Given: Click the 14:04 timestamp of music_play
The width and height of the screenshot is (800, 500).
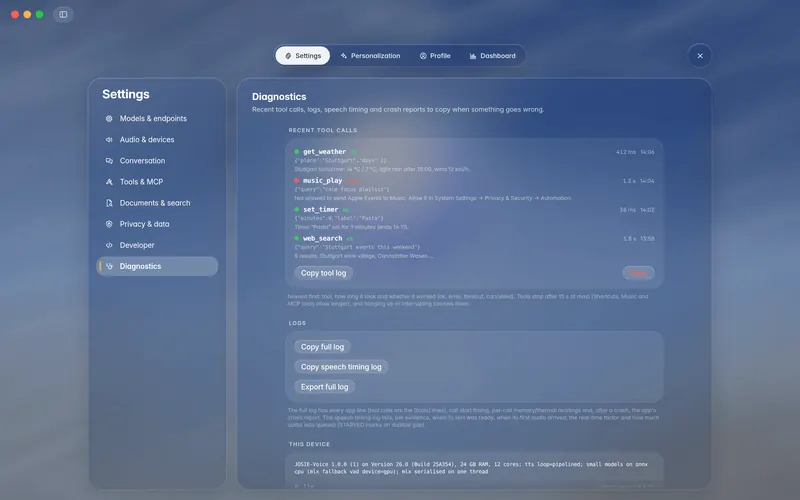Looking at the screenshot, I should coord(647,181).
